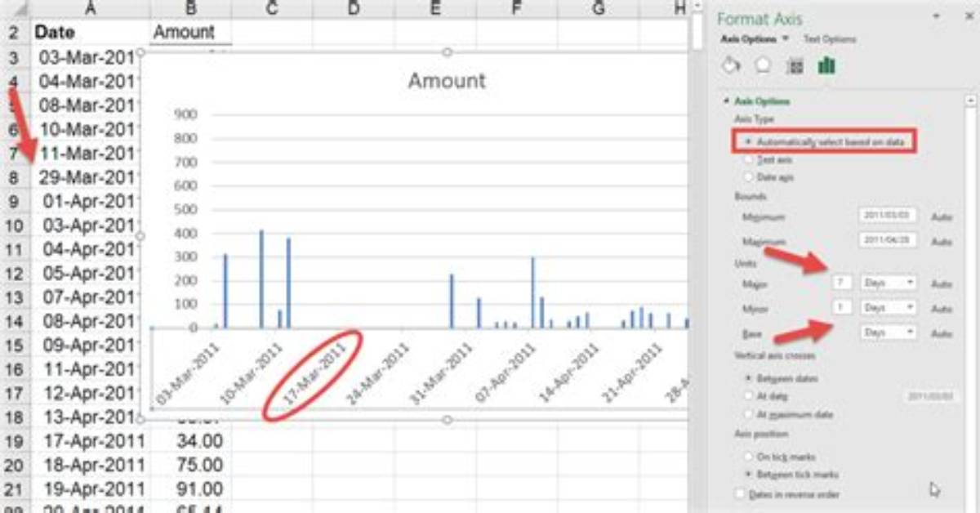This screenshot has width=980, height=513.
Task: Open the Axis Options dropdown arrow
Action: [x=786, y=38]
